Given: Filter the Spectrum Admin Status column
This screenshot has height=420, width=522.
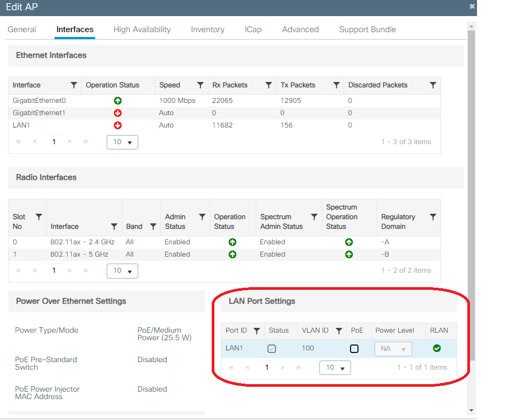Looking at the screenshot, I should pyautogui.click(x=314, y=217).
